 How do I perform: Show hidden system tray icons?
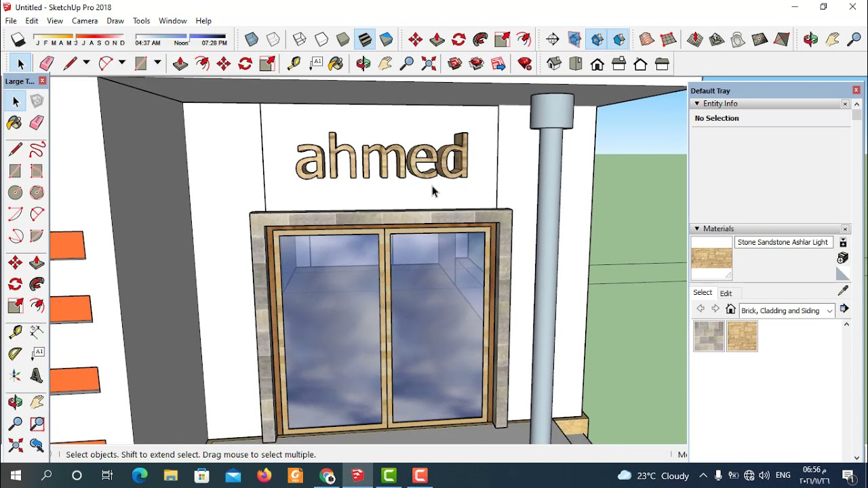(703, 476)
